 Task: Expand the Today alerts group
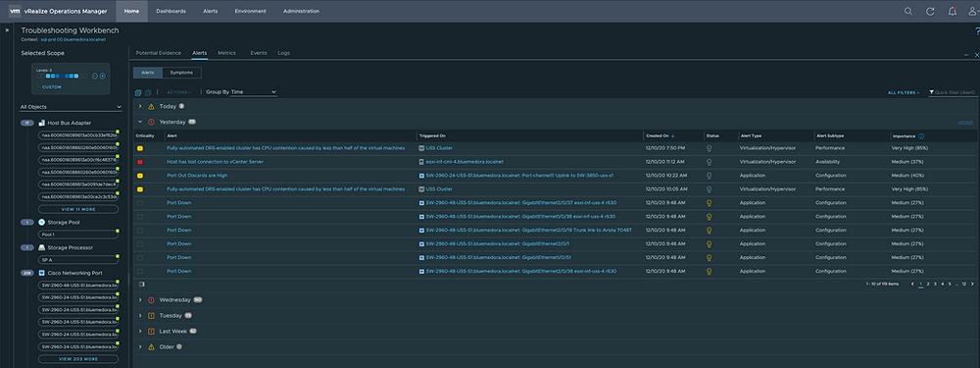(140, 106)
